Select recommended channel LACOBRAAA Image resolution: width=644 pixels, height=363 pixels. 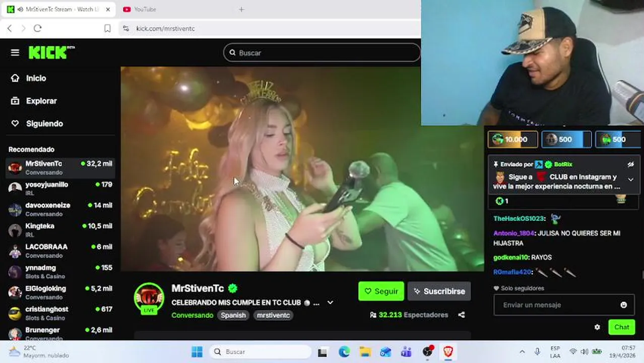coord(60,251)
